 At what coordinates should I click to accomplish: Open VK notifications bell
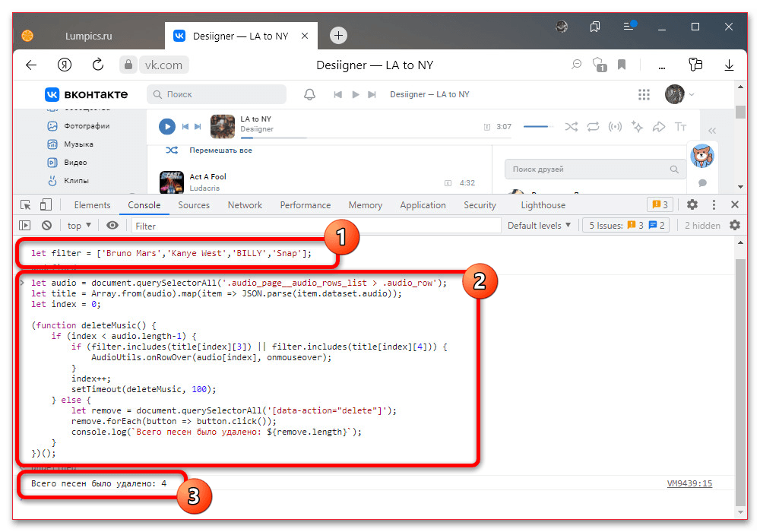[309, 94]
